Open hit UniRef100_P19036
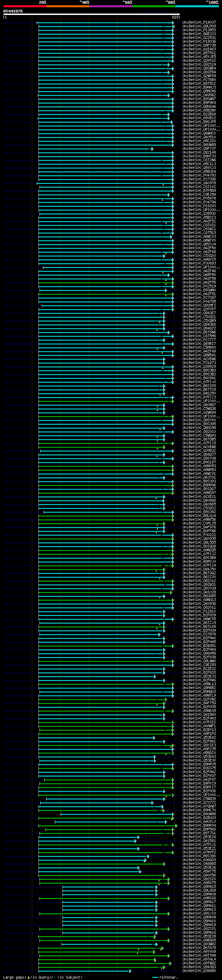Image resolution: width=222 pixels, height=980 pixels. [199, 41]
